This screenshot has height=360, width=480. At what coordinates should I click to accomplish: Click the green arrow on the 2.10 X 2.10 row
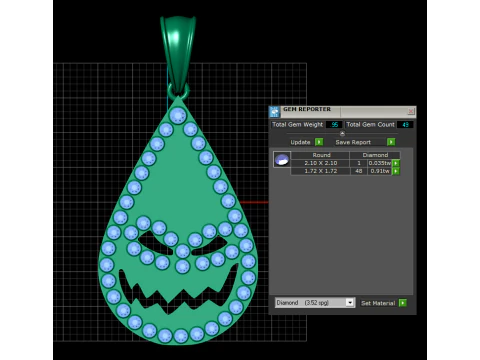(x=396, y=163)
